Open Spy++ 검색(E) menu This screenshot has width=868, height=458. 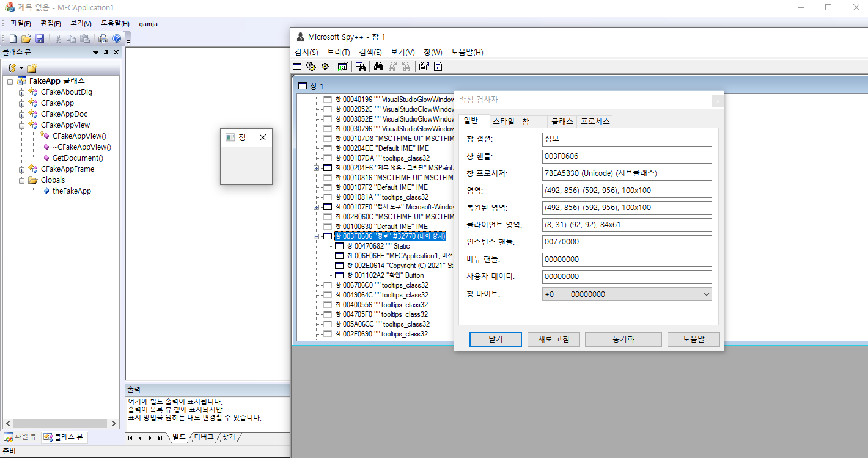pyautogui.click(x=370, y=53)
